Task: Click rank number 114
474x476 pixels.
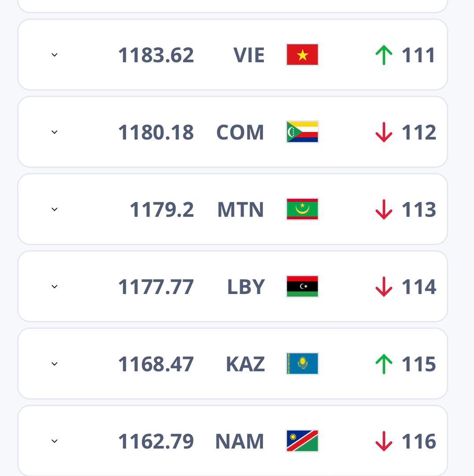Action: 418,287
